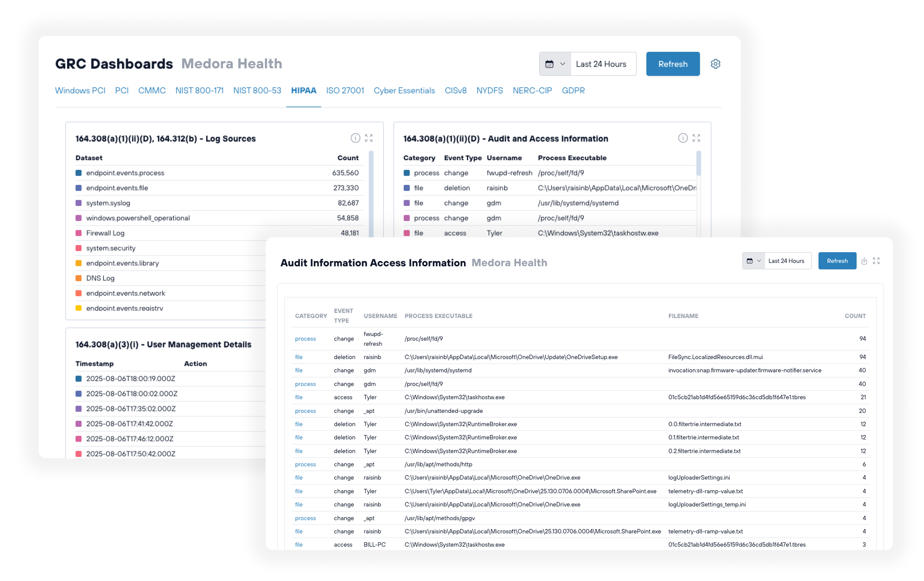Click fullscreen icon in Audit Information popup
This screenshot has width=924, height=581.
(876, 261)
